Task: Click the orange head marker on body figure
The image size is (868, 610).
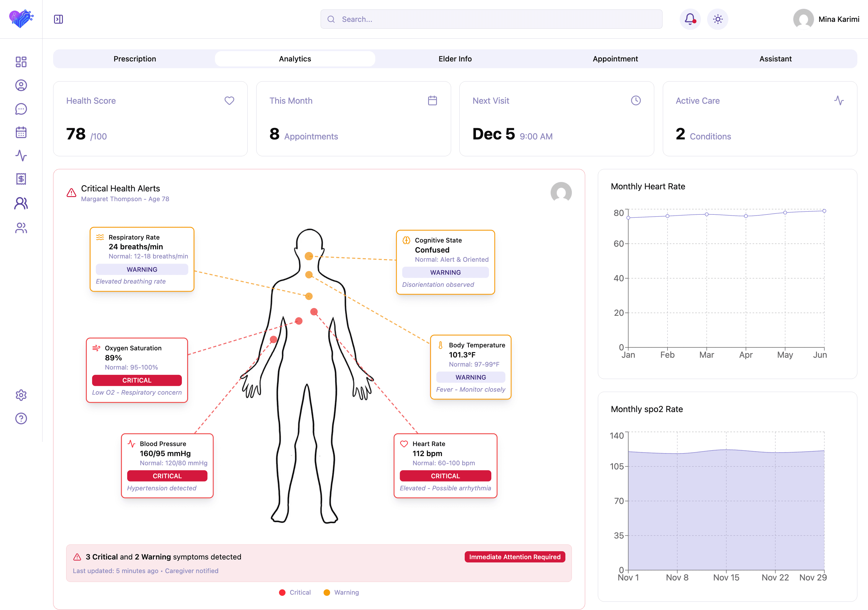Action: [x=309, y=256]
